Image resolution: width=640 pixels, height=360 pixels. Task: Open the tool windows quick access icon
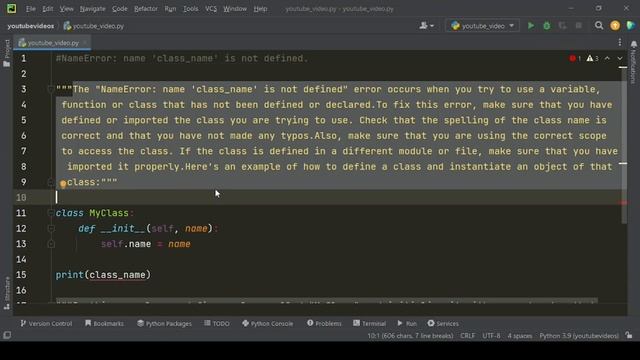[7, 335]
